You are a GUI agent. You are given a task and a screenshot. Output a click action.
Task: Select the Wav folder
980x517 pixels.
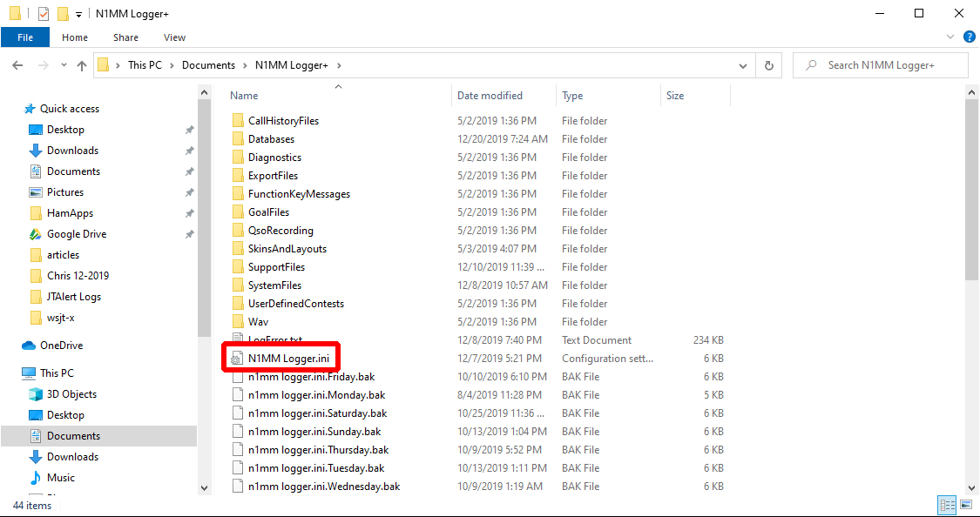(258, 321)
